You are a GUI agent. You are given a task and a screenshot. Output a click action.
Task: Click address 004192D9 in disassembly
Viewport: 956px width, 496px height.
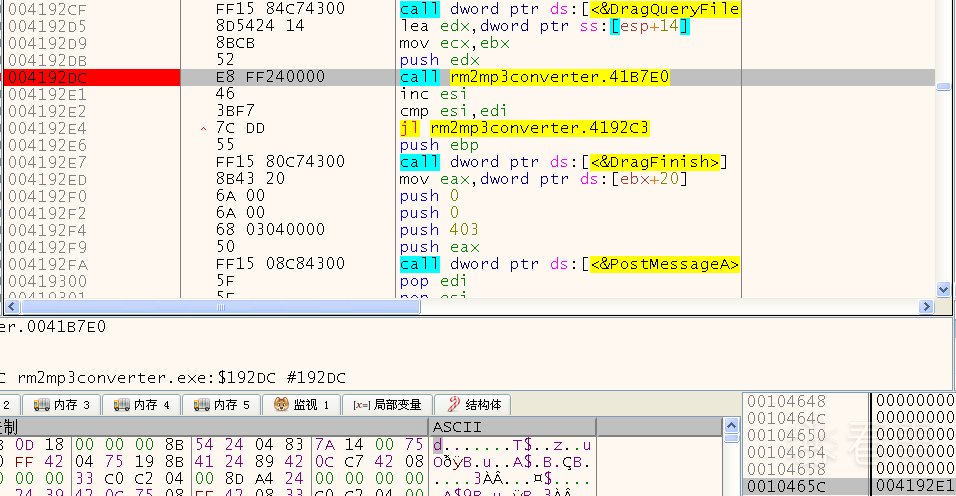pos(48,44)
